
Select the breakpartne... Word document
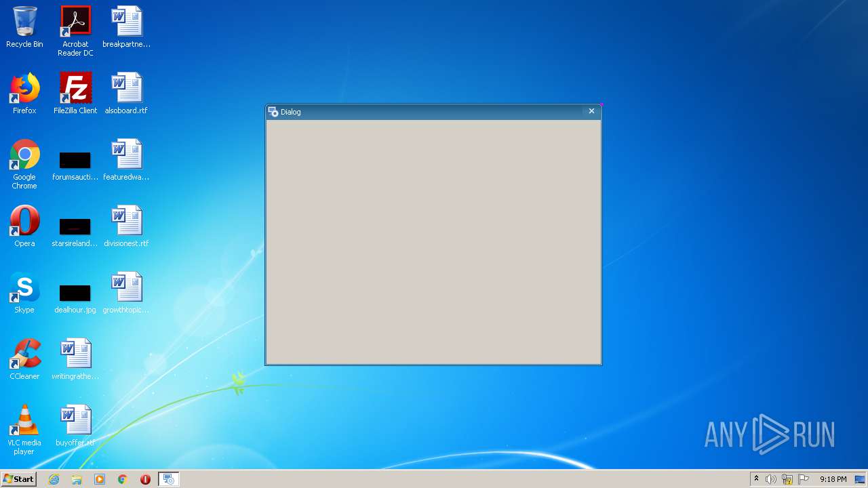click(x=127, y=27)
